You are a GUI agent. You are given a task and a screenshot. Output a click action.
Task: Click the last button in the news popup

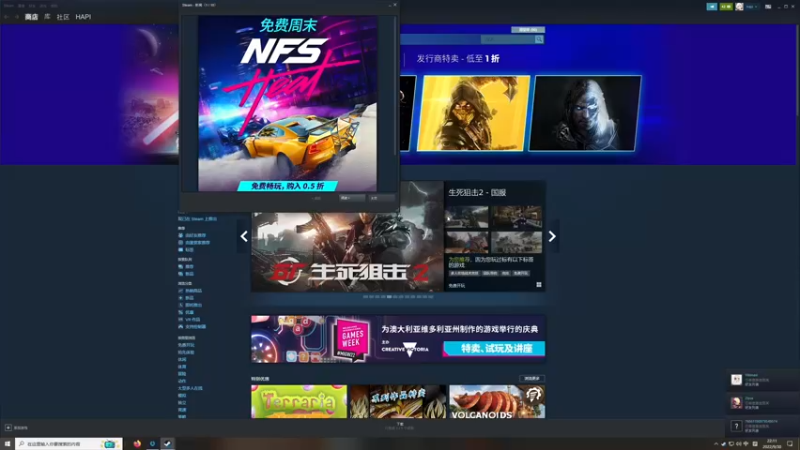point(382,198)
